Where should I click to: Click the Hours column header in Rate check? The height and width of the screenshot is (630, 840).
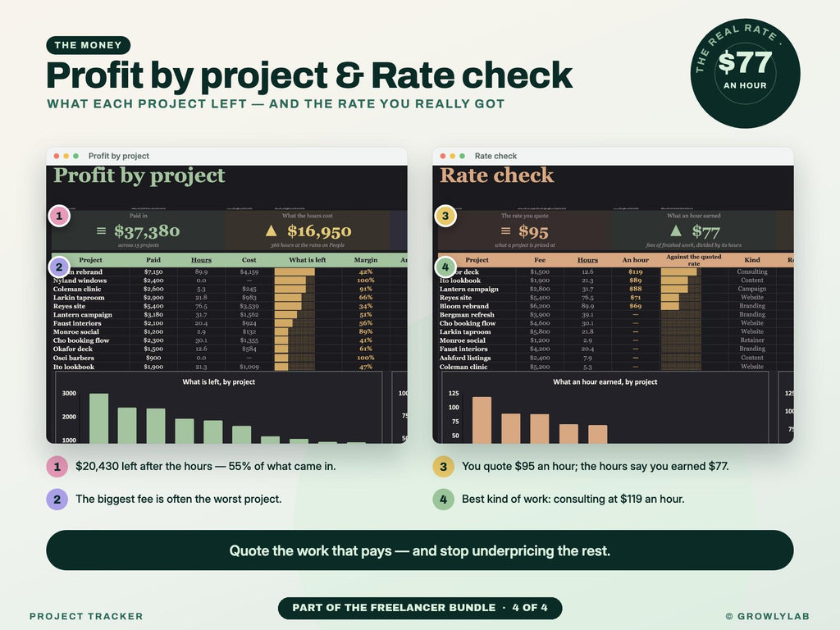click(x=587, y=260)
